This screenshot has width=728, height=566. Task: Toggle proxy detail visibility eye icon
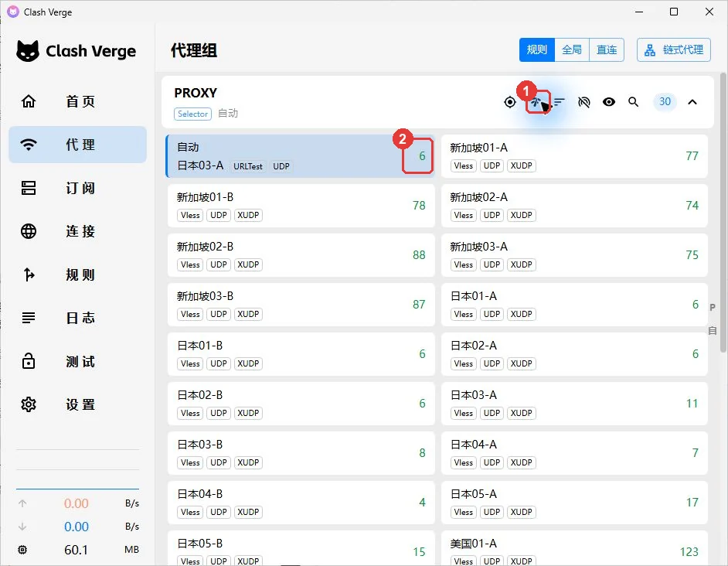609,102
